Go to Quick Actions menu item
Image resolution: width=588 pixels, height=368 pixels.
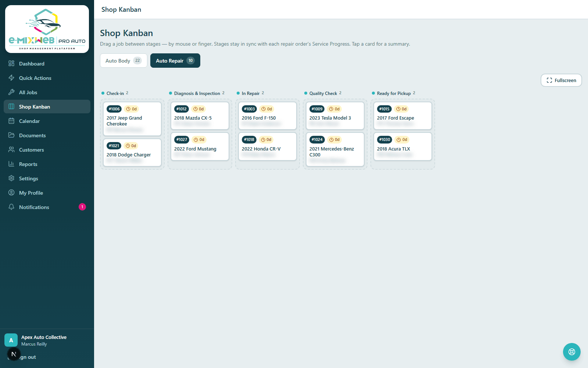click(x=47, y=78)
